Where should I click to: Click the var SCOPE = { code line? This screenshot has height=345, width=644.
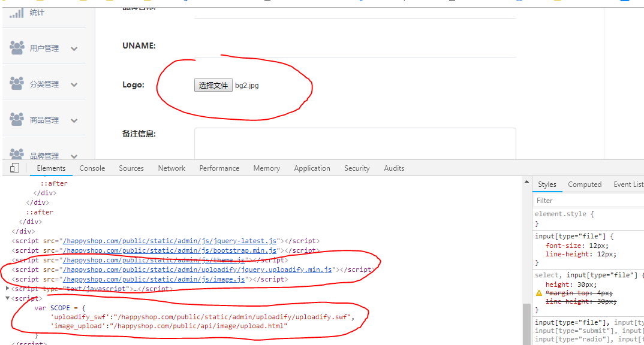click(x=60, y=308)
